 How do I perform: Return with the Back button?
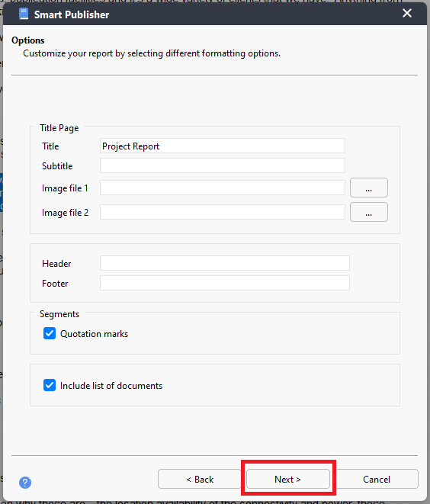pyautogui.click(x=200, y=479)
